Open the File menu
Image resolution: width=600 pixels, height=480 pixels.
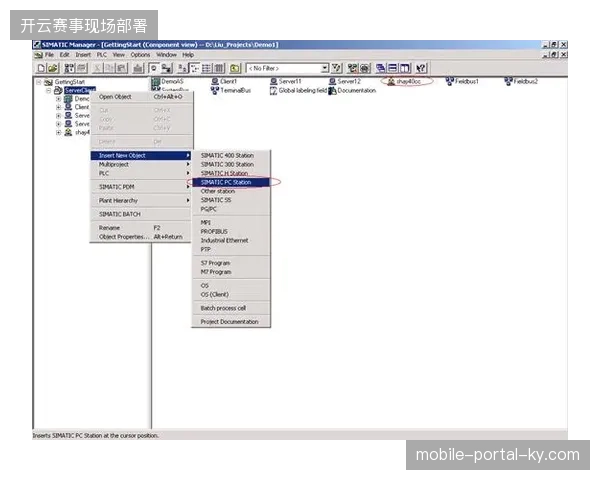click(x=49, y=55)
